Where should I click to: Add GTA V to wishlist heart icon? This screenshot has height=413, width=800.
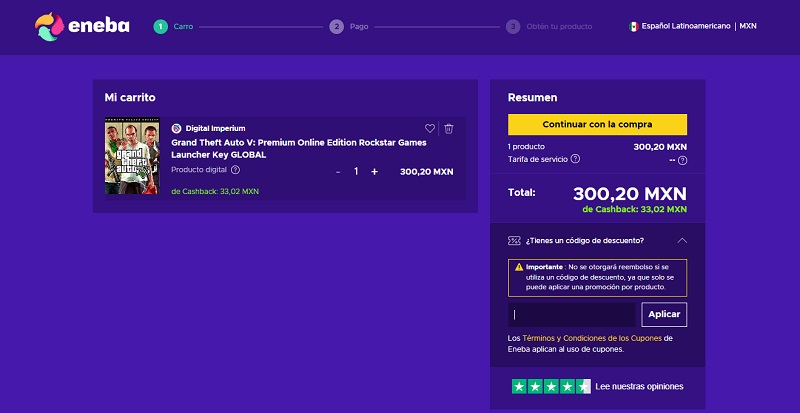point(430,129)
